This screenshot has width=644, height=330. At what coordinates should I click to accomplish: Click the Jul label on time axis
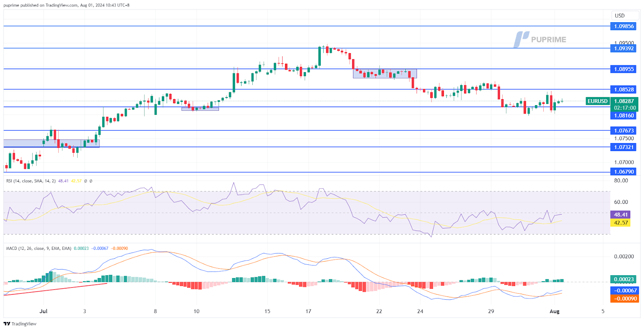pos(43,311)
